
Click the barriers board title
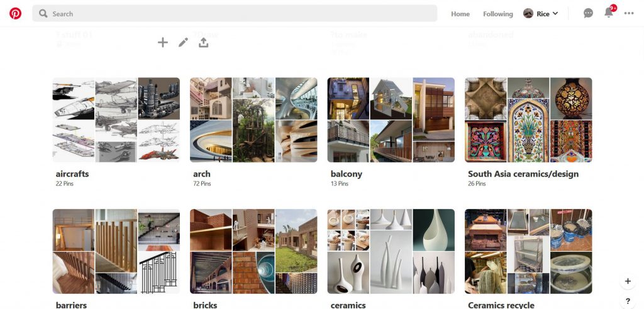point(71,305)
